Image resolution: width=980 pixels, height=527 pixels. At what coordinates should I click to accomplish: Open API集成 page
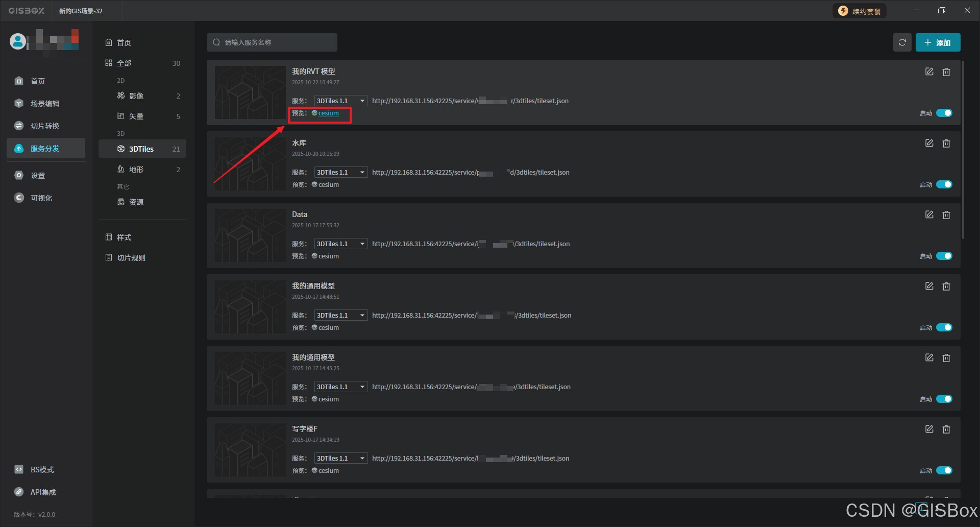click(x=46, y=492)
